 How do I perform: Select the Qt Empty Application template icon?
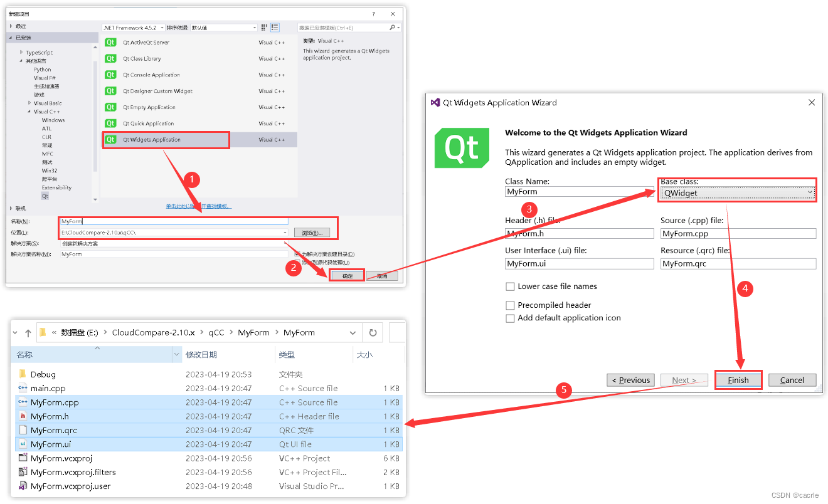point(110,107)
